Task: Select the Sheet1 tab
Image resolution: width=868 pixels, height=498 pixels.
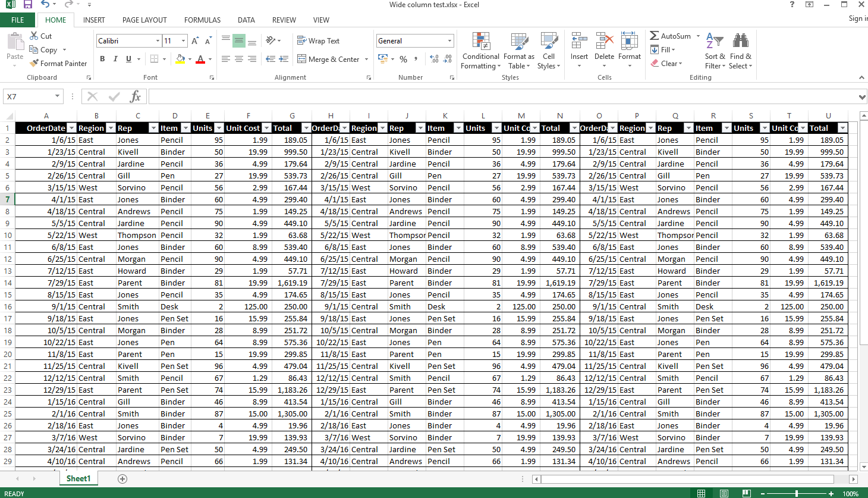Action: click(78, 478)
